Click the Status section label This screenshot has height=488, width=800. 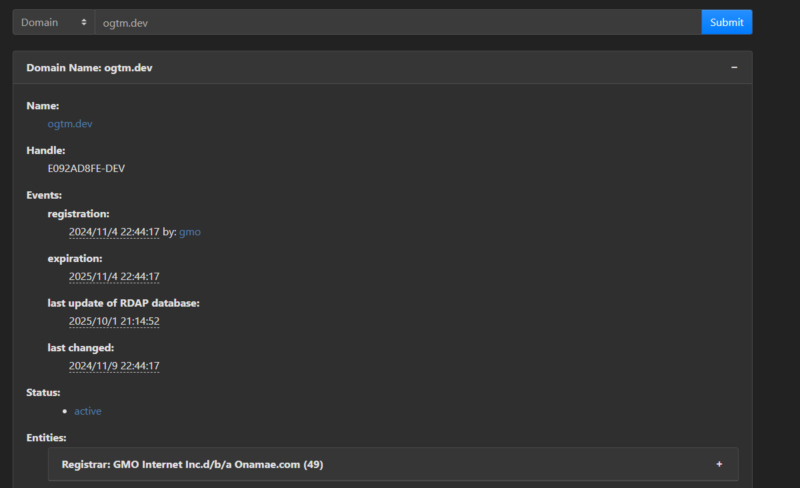(x=43, y=393)
